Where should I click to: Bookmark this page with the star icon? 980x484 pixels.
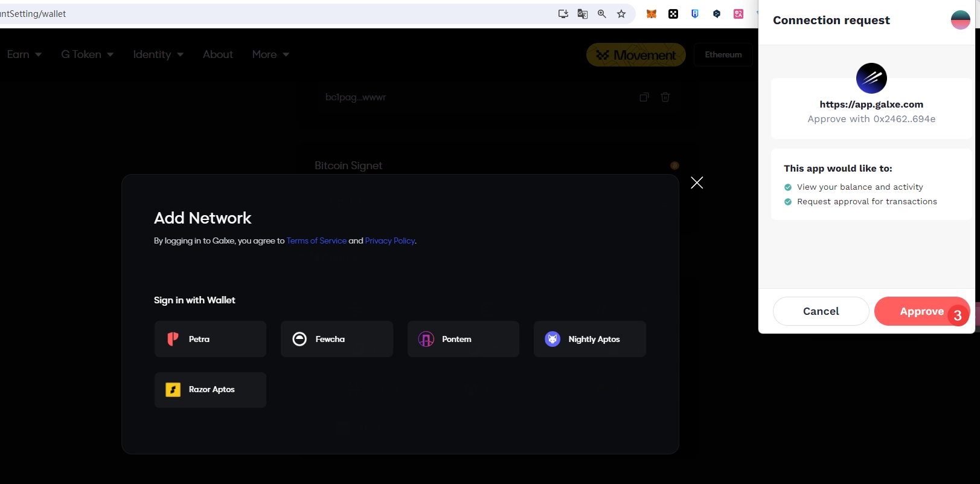tap(621, 14)
